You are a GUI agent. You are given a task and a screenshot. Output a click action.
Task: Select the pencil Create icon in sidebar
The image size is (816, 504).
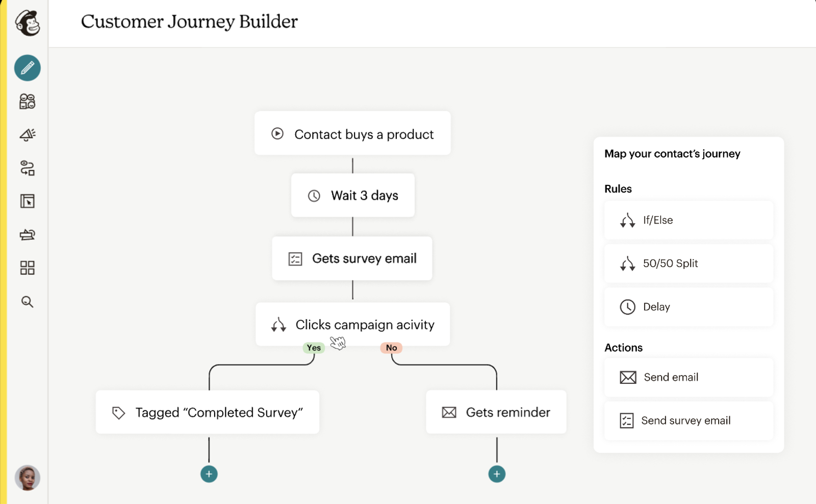coord(28,68)
